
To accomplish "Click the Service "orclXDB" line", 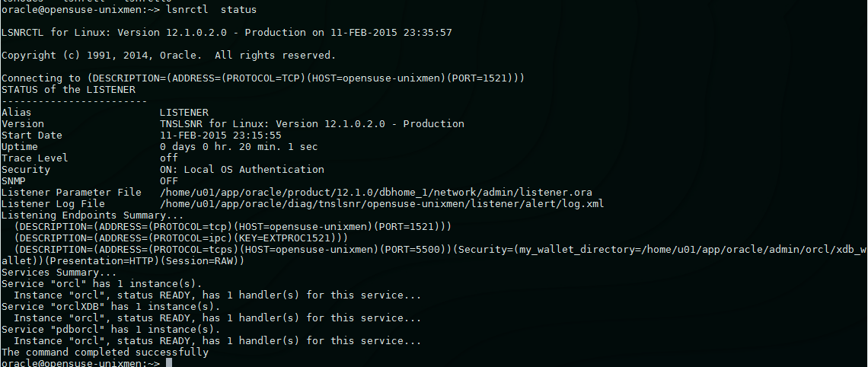I will [x=111, y=306].
